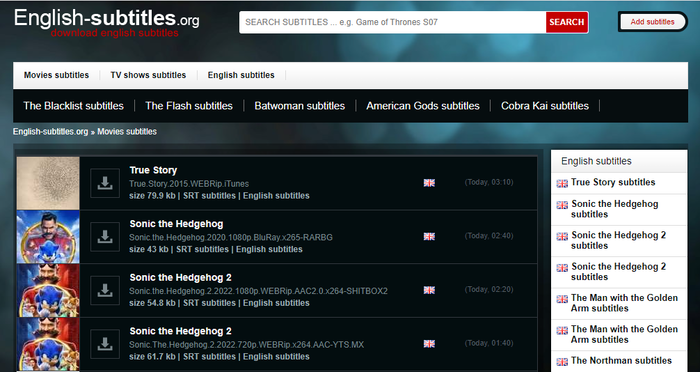Click the red SEARCH button

567,22
